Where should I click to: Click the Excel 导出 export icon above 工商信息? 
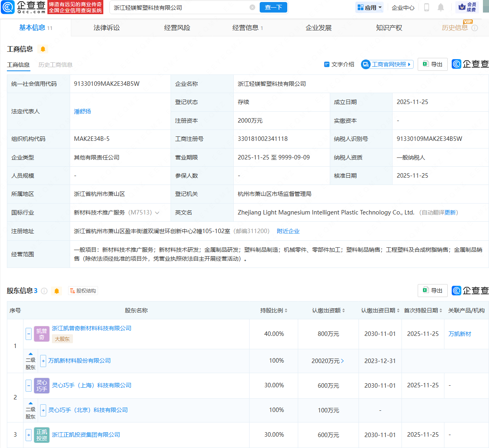425,64
